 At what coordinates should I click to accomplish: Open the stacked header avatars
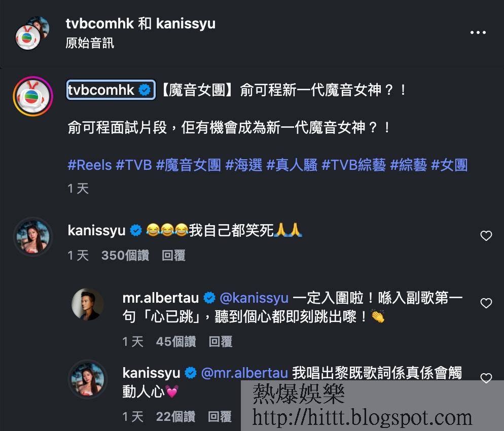point(32,33)
